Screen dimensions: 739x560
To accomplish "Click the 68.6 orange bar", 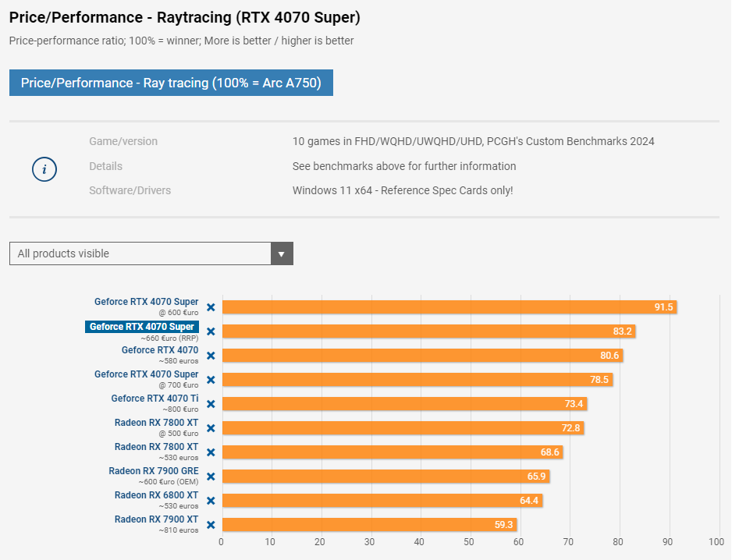I will pyautogui.click(x=393, y=452).
